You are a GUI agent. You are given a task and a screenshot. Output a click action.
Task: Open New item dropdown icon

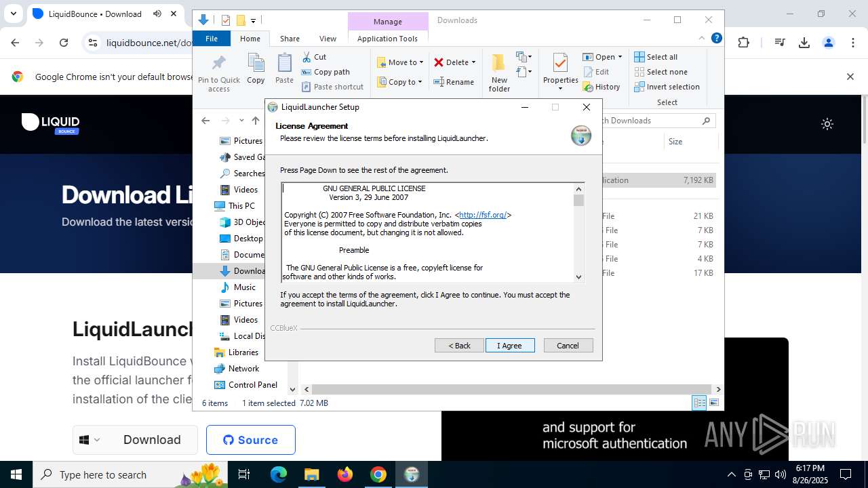(x=524, y=57)
